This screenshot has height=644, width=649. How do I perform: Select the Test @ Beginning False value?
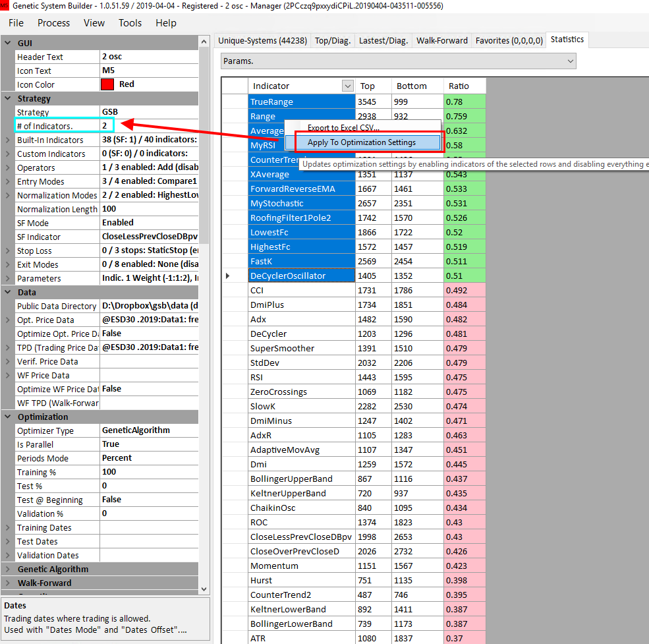click(x=148, y=500)
